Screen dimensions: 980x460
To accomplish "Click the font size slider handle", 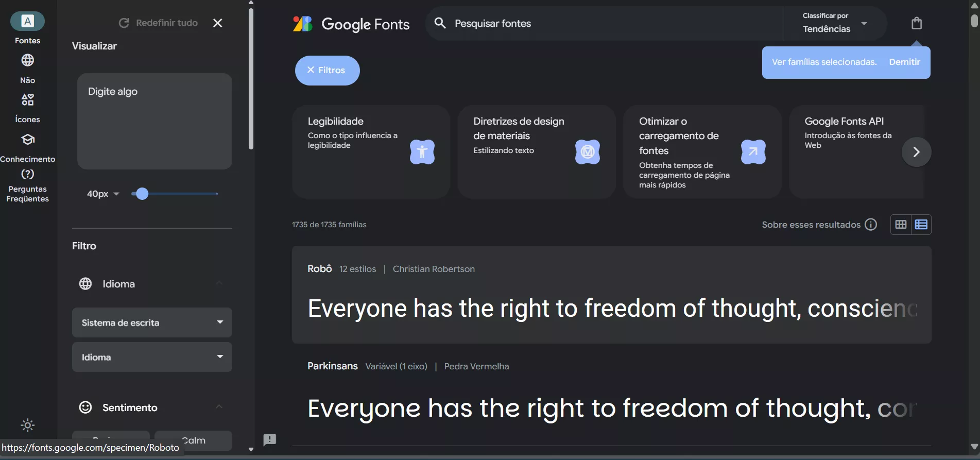I will click(x=142, y=194).
